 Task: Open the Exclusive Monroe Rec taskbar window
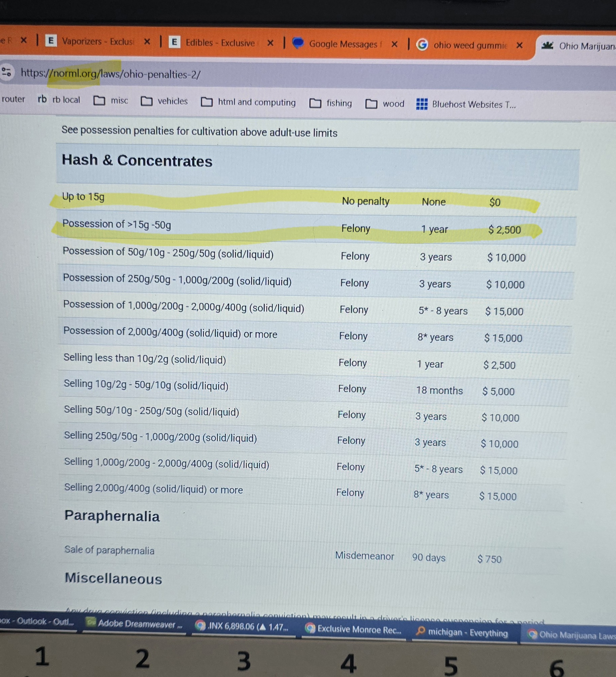coord(353,629)
